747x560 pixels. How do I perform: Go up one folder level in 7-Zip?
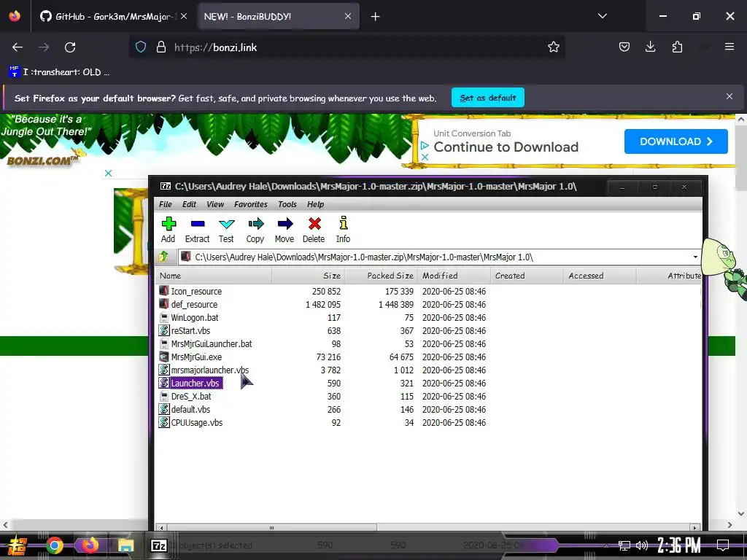pos(163,257)
